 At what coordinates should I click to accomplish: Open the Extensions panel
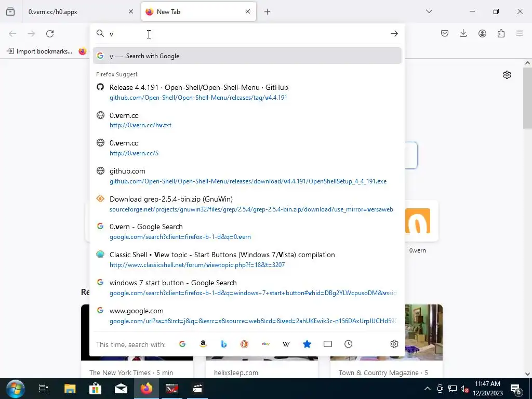pos(501,34)
